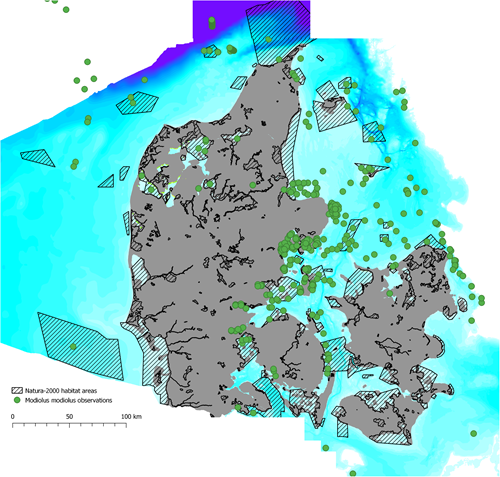Select the "Natura-2000 habitat areas" legend label
Screen dimensions: 500x477
pos(61,390)
